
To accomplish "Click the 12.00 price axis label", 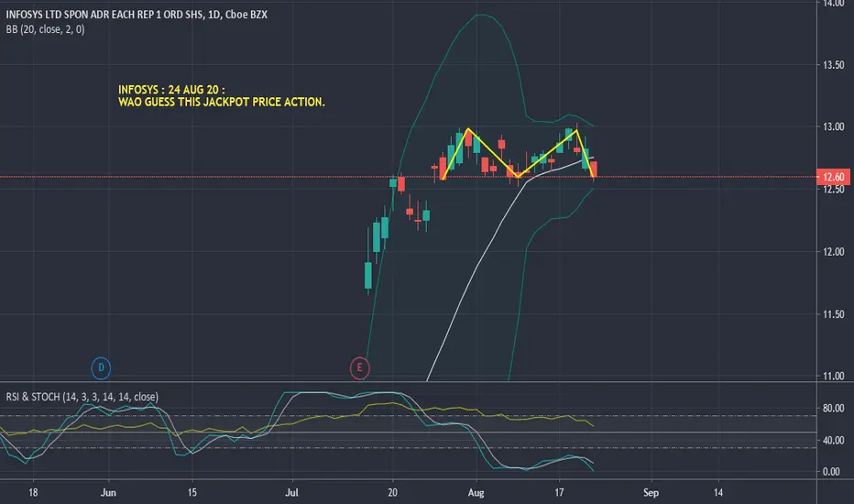I will click(x=833, y=252).
